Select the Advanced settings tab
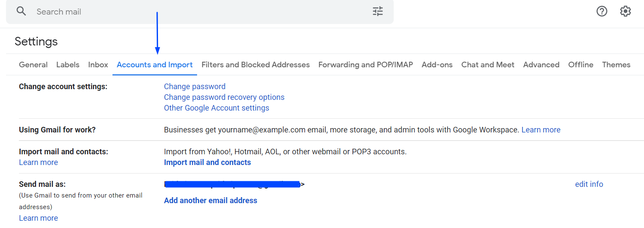The height and width of the screenshot is (228, 644). 541,65
